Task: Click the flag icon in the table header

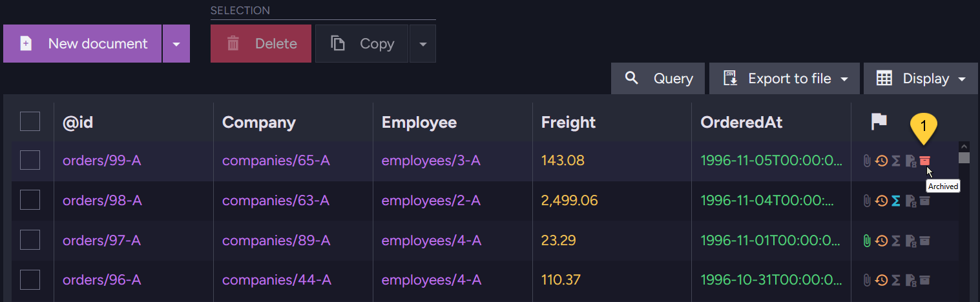Action: click(x=879, y=121)
